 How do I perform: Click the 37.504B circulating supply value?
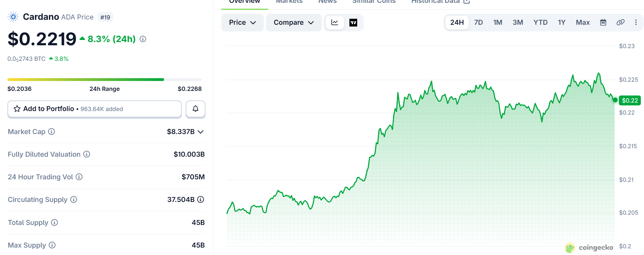181,199
